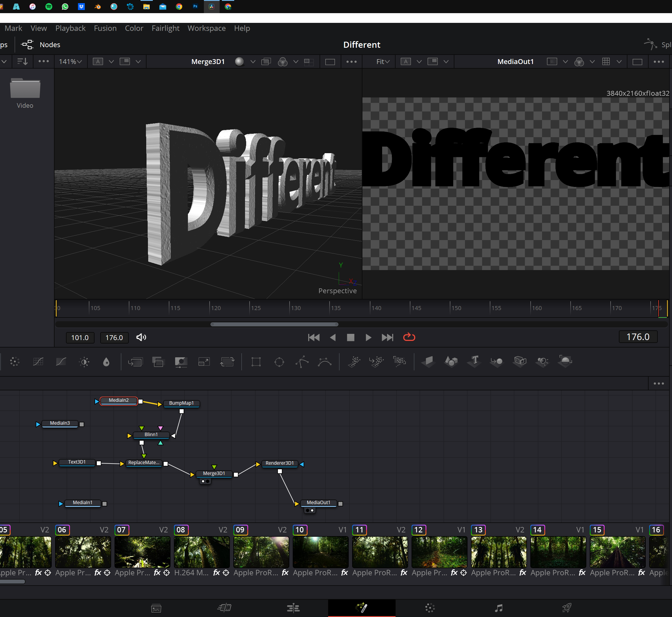672x617 pixels.
Task: Add a pRender particle node
Action: click(399, 362)
